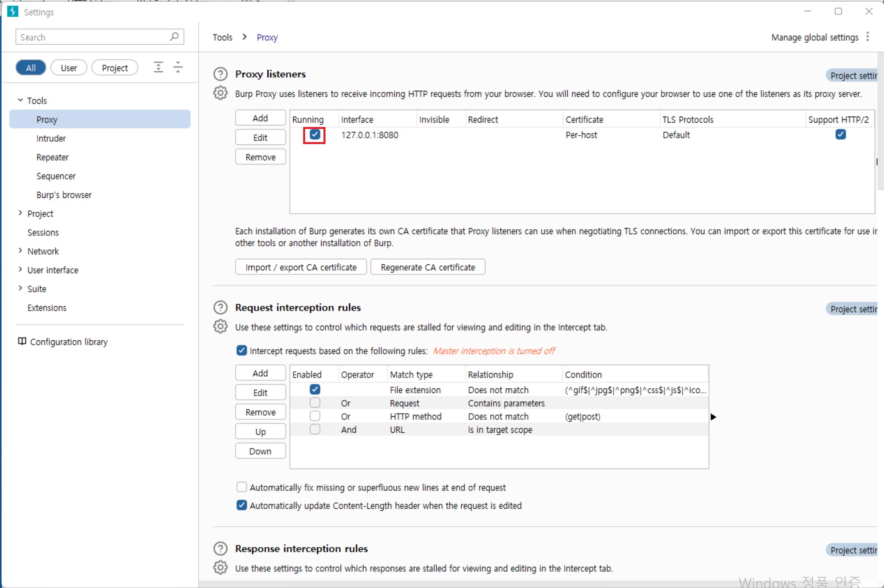Toggle Support HTTP/2 checkbox for listener
Screen dimensions: 884x588
point(841,135)
